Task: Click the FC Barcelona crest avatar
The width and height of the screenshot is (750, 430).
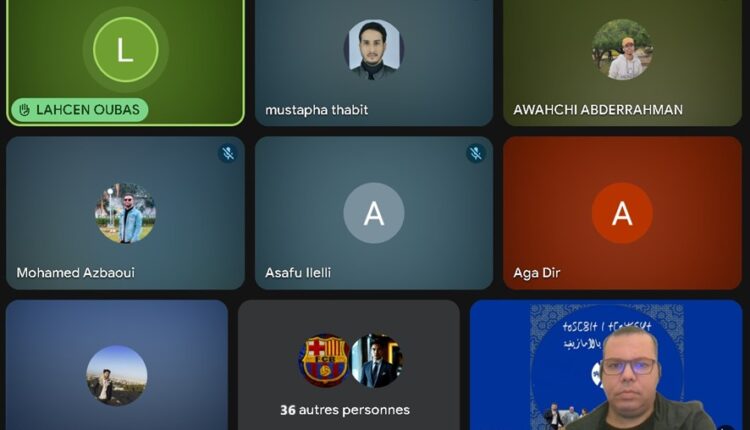Action: click(x=324, y=361)
